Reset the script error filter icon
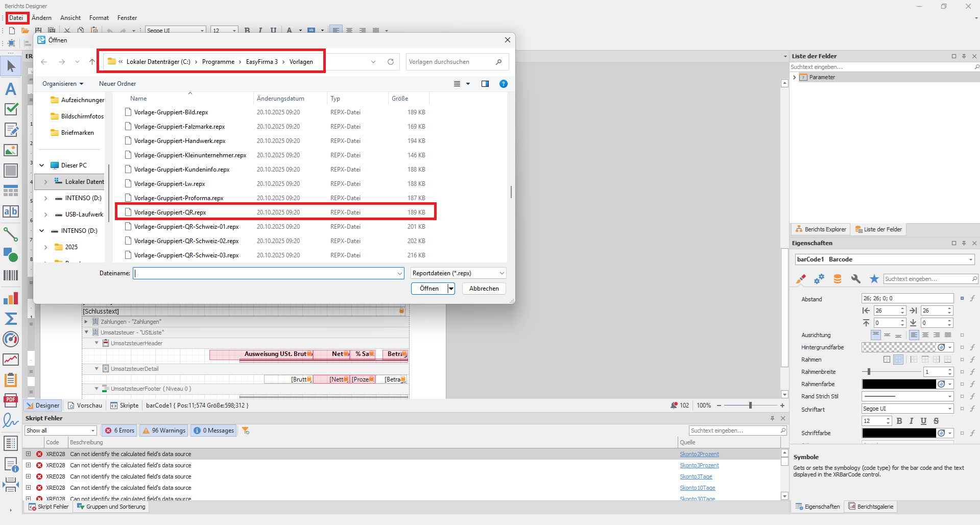 point(246,431)
